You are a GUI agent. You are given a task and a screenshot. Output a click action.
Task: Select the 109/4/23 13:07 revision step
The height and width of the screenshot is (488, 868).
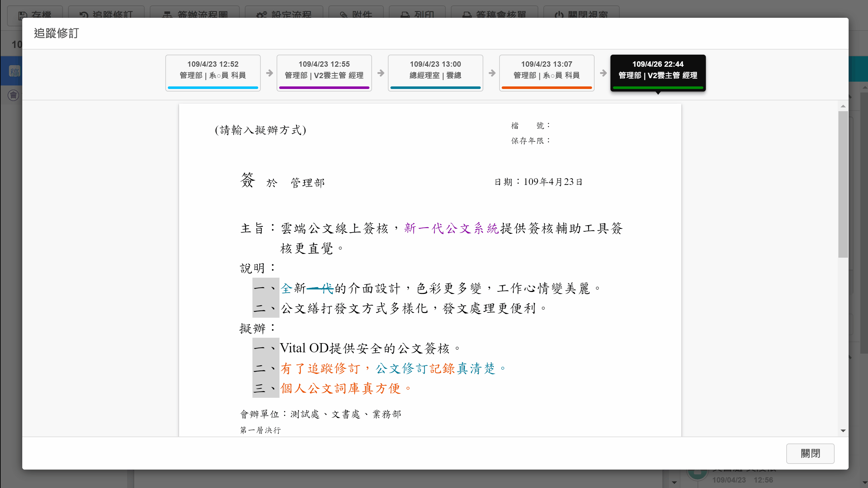click(547, 73)
